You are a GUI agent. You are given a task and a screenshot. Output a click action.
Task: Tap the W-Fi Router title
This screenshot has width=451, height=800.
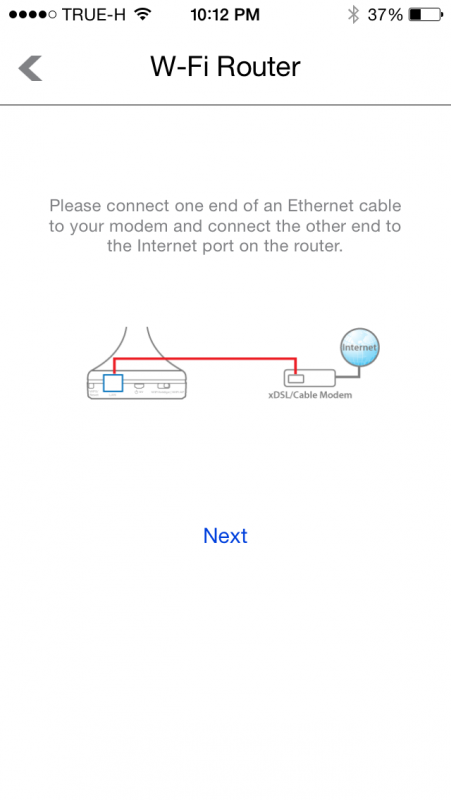pos(225,67)
